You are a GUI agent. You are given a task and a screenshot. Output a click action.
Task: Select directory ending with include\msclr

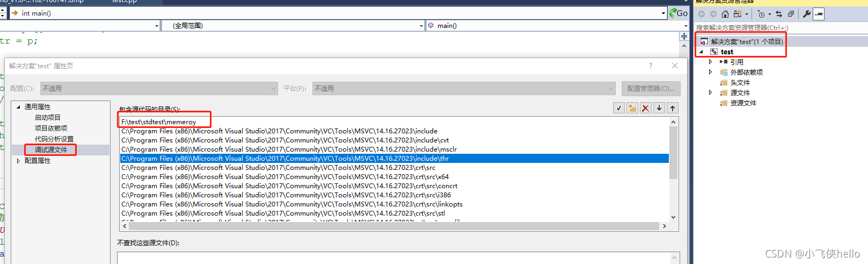(395, 149)
